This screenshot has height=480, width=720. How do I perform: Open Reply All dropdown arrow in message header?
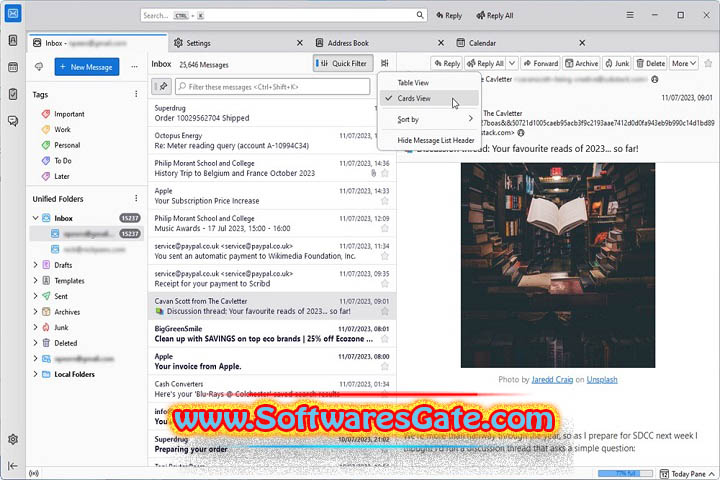(x=512, y=63)
